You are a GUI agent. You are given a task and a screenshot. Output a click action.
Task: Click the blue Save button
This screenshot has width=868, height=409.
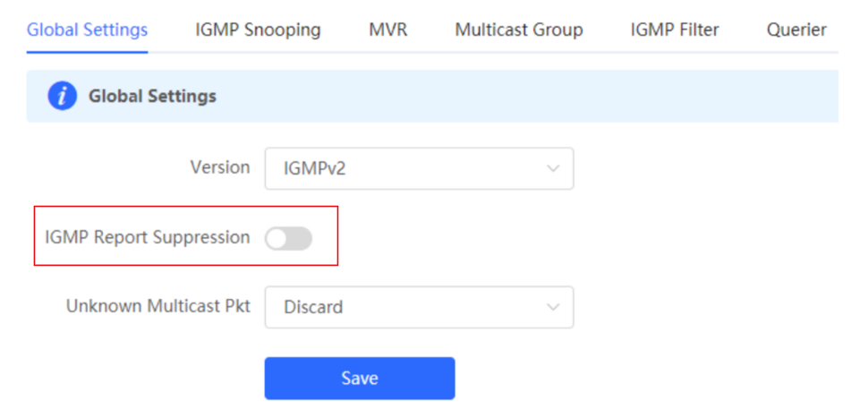[x=360, y=378]
